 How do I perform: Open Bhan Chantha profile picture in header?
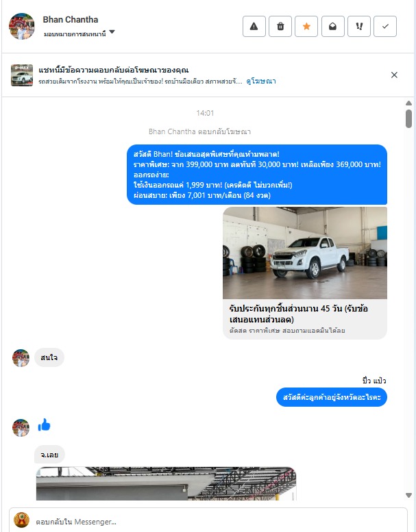21,27
